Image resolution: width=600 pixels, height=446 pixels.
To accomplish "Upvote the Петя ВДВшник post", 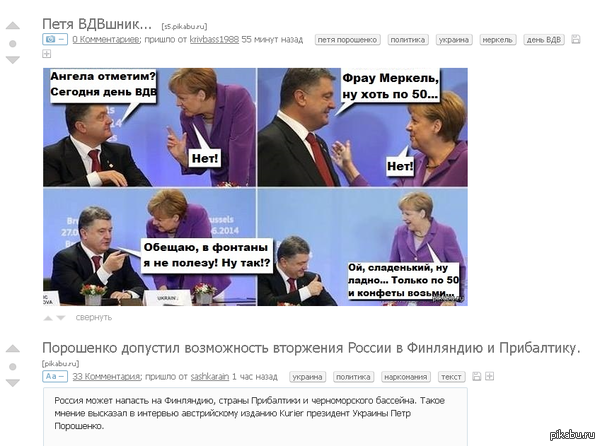I will (13, 26).
